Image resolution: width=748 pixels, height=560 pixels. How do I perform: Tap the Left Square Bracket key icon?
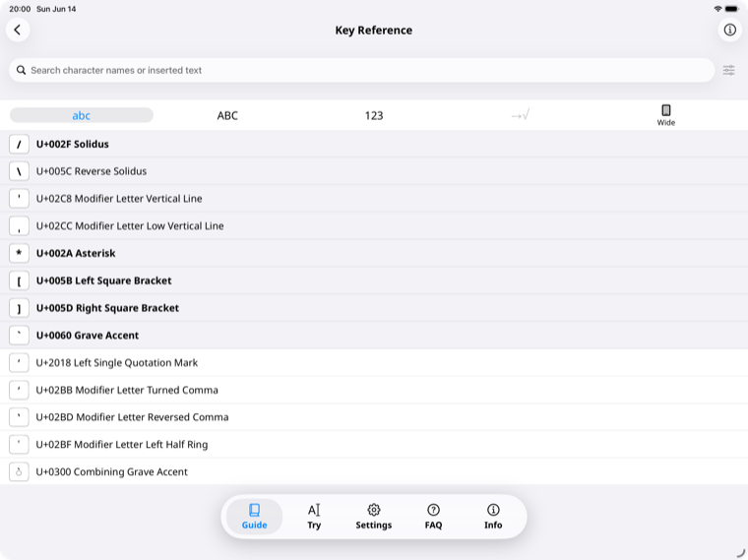click(x=19, y=280)
